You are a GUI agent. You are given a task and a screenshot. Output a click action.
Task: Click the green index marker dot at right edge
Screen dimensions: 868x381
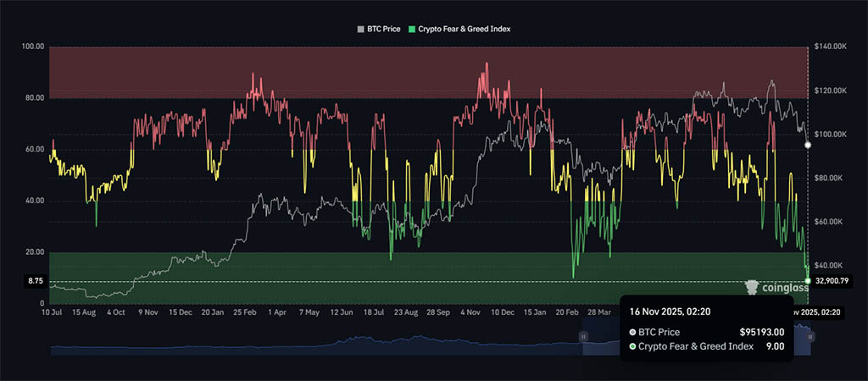[808, 280]
